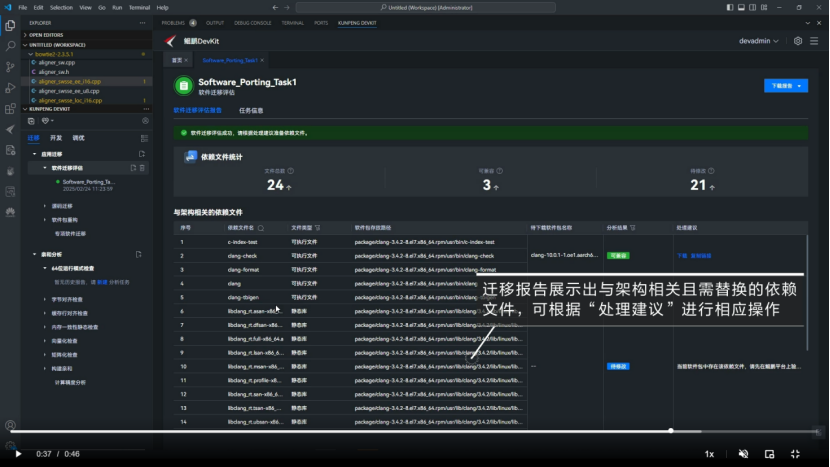Switch to the TERMINAL panel tab
The image size is (830, 467).
pos(292,23)
